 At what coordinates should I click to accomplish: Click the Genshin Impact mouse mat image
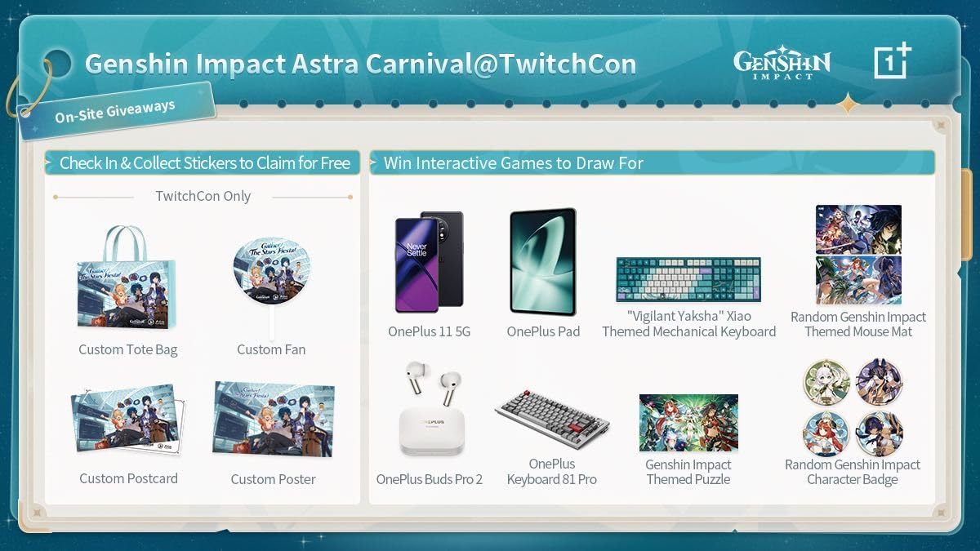(858, 255)
